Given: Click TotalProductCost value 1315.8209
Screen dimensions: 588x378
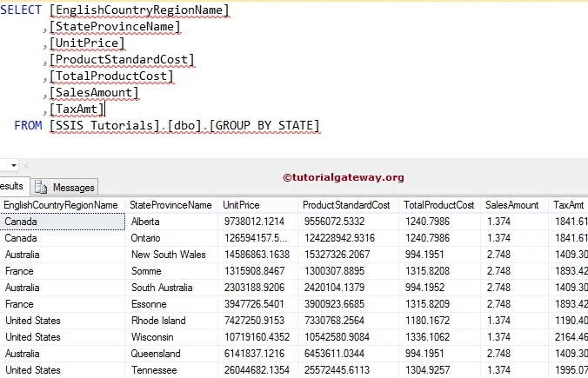Looking at the screenshot, I should click(x=427, y=304).
